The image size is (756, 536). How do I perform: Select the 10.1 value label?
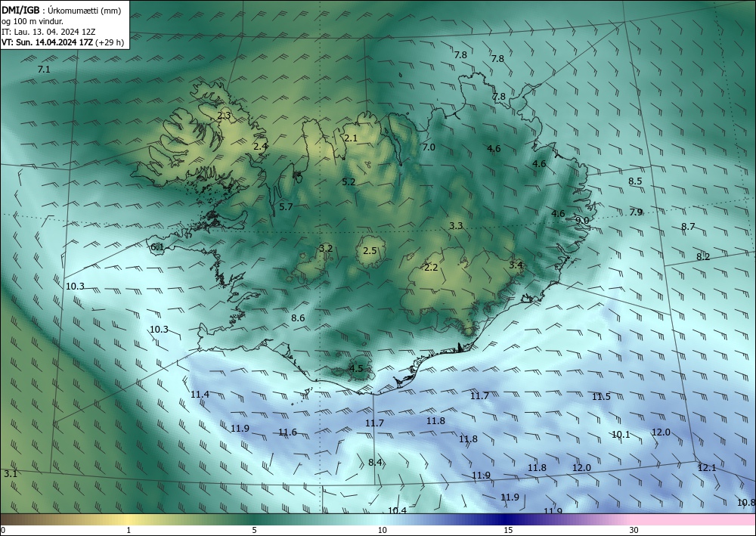pos(621,435)
